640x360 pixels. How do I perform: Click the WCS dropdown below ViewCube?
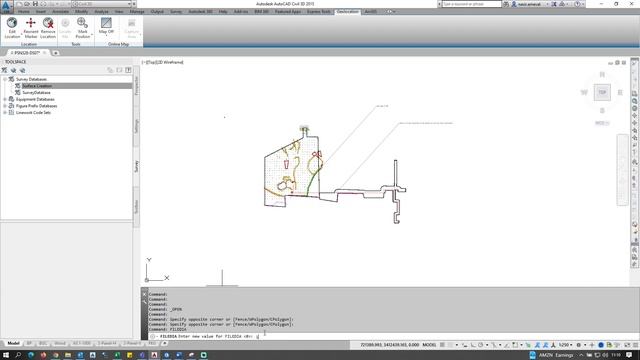point(602,123)
